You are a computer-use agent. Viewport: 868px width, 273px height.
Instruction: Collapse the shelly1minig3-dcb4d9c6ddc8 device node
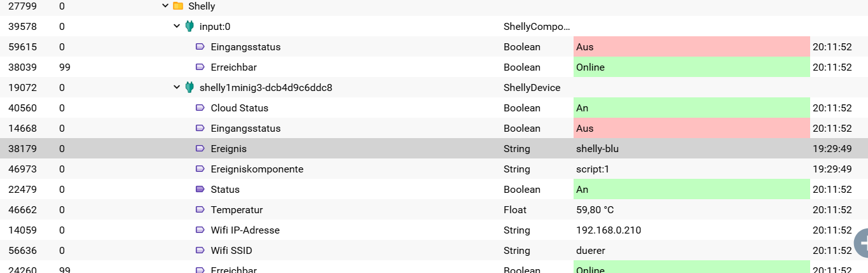pos(177,88)
